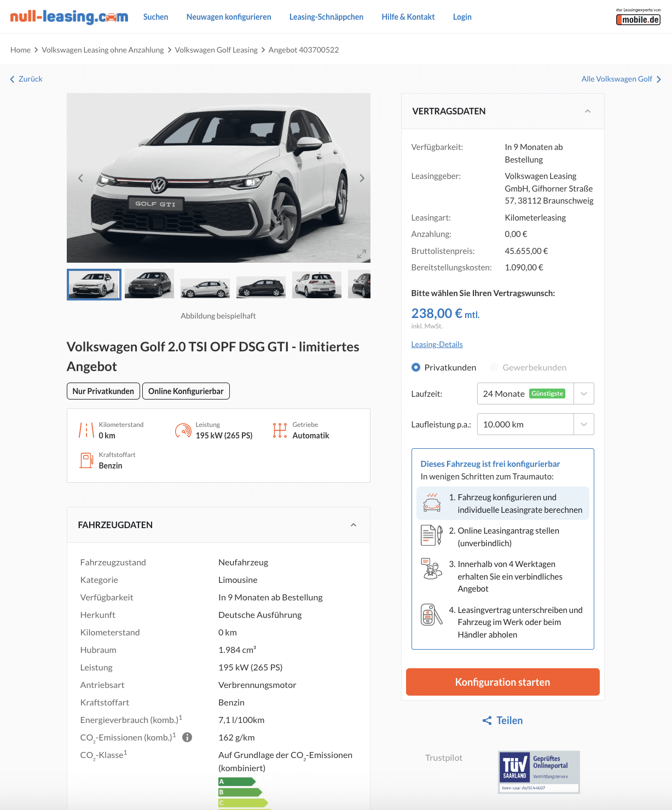Select the dark grey Golf front thumbnail
Screen dimensions: 672x810
pos(149,284)
